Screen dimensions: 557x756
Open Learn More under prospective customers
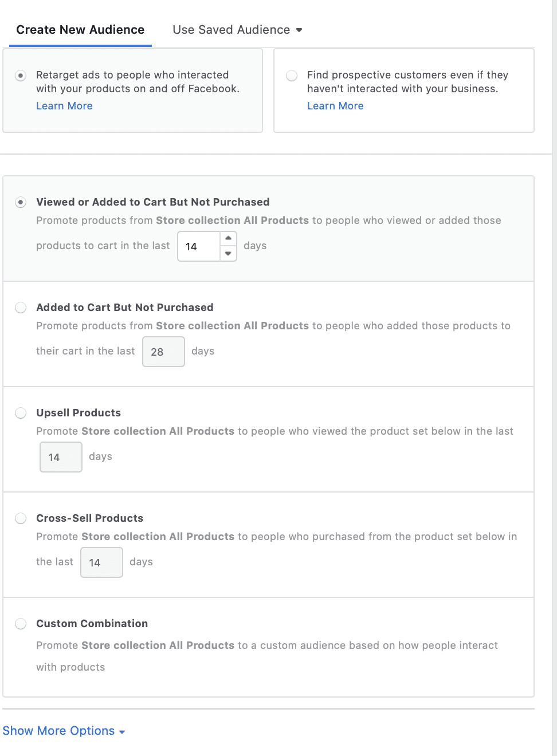(335, 106)
